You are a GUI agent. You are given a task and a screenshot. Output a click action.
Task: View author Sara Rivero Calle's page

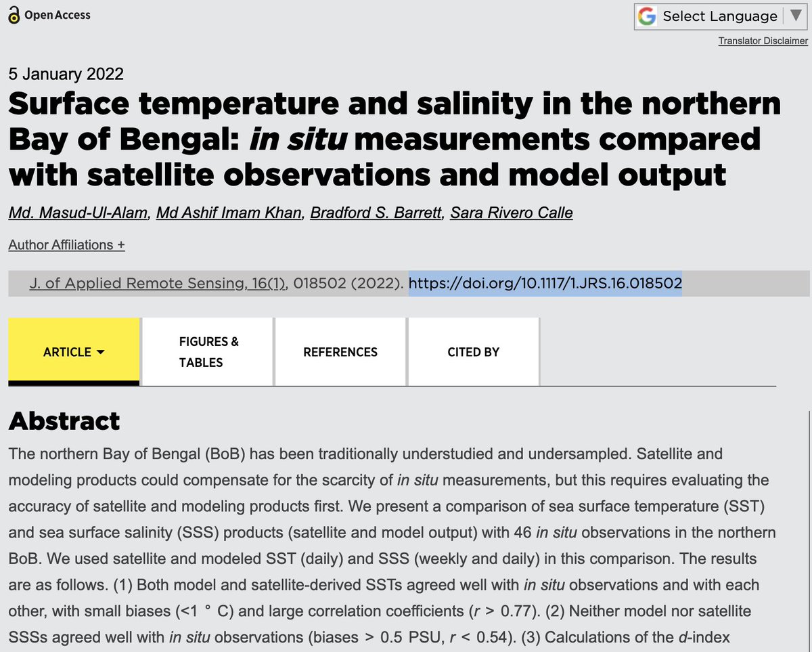511,213
